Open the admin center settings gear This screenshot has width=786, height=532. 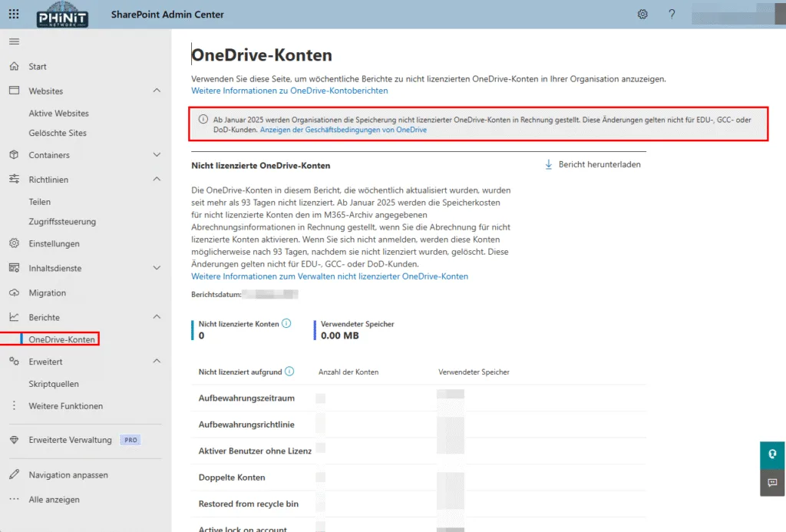click(642, 14)
